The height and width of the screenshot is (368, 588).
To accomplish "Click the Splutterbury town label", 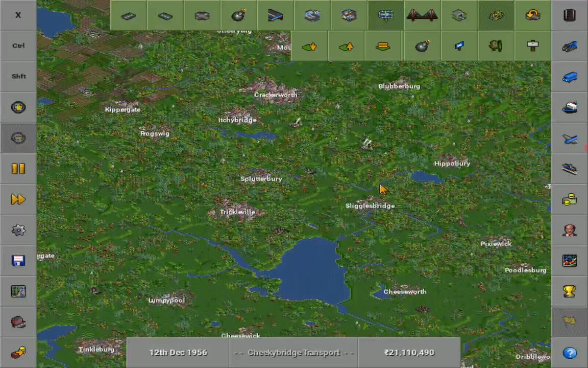I will click(261, 179).
